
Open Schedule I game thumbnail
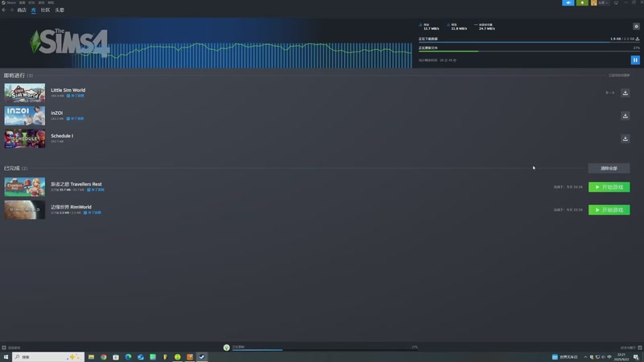[x=25, y=138]
